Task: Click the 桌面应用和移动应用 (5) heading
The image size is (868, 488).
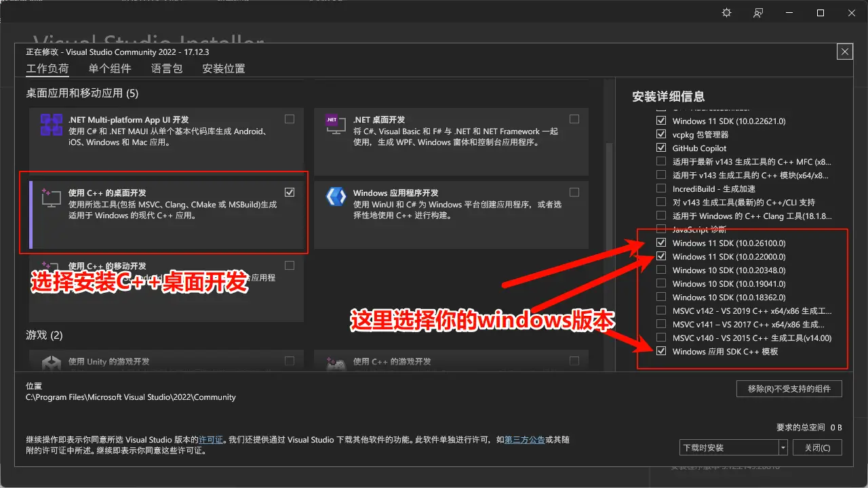Action: 82,93
